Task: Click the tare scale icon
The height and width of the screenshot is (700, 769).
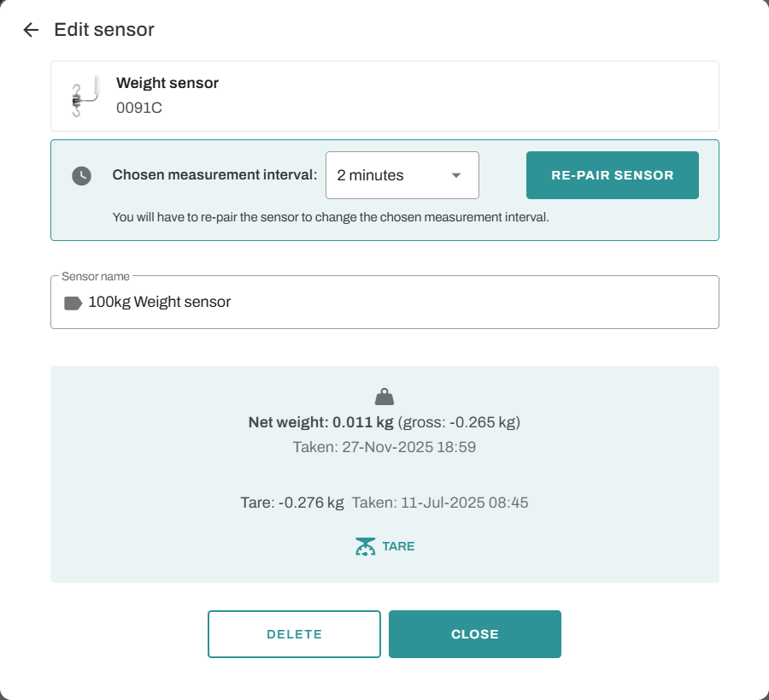Action: click(365, 547)
